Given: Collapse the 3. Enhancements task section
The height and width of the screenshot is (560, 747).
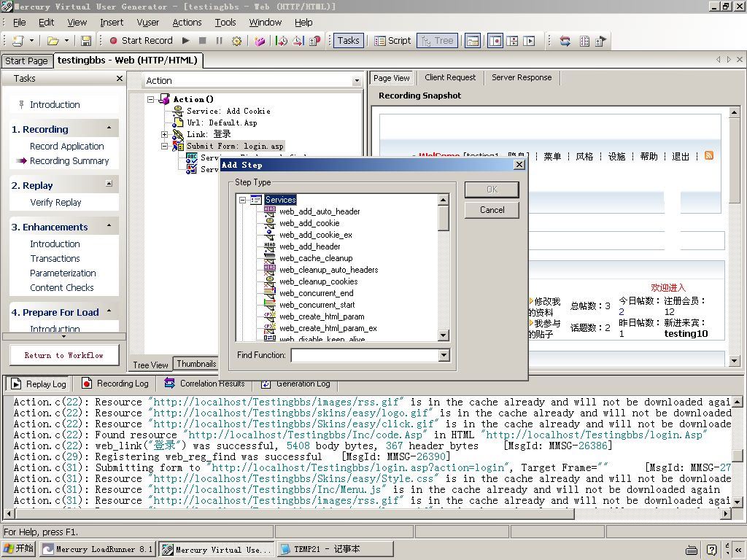Looking at the screenshot, I should (x=109, y=225).
